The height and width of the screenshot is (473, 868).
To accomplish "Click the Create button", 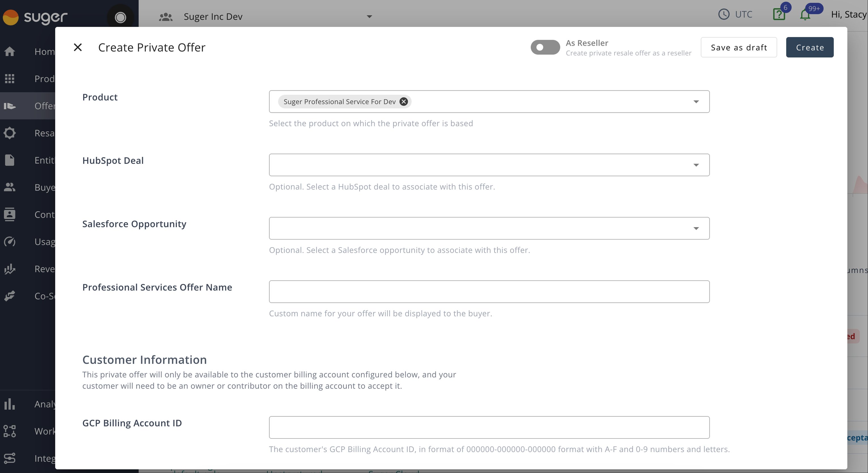I will [x=810, y=47].
